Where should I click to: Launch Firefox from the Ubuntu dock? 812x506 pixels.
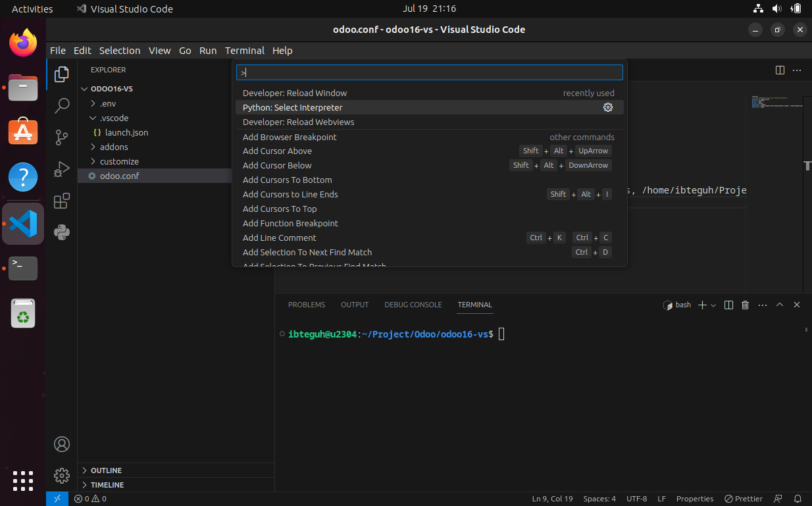pos(22,42)
